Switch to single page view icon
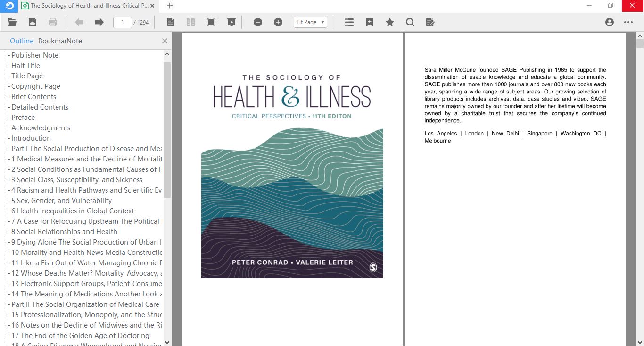Viewport: 644px width, 346px height. [x=171, y=22]
